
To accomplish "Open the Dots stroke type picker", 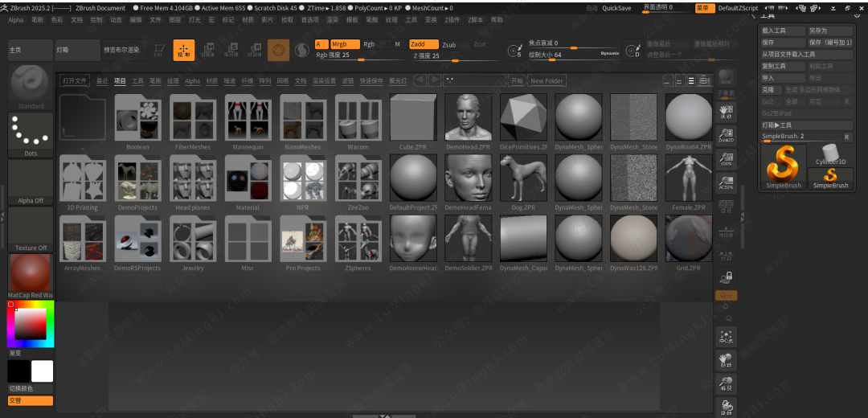I will coord(31,133).
